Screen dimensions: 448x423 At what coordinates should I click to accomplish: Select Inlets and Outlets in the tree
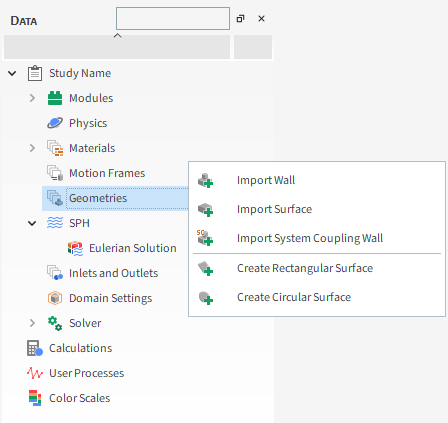click(113, 273)
